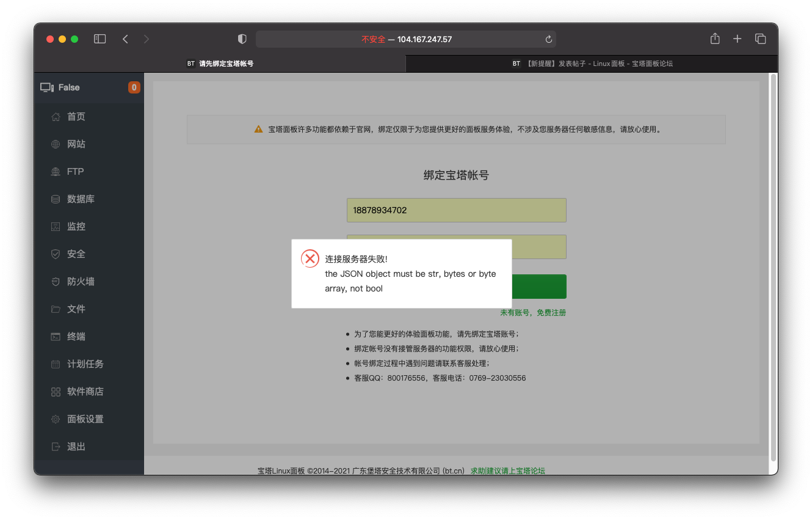Click Safari forward arrow
The height and width of the screenshot is (520, 812).
coord(147,39)
